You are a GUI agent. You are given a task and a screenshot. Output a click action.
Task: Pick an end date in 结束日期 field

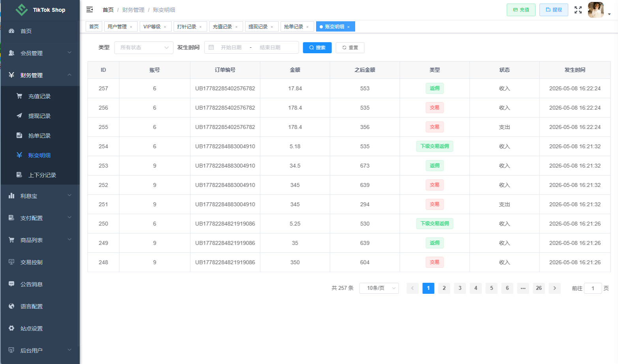click(270, 48)
